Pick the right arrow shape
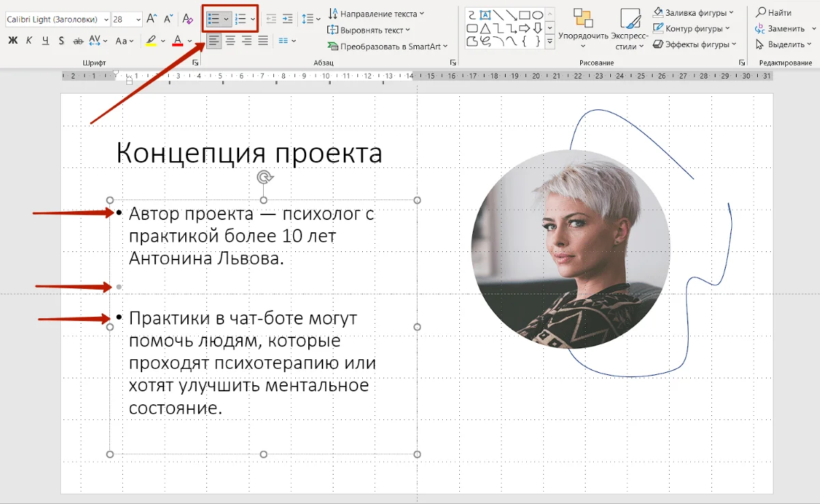This screenshot has height=504, width=820. point(525,28)
